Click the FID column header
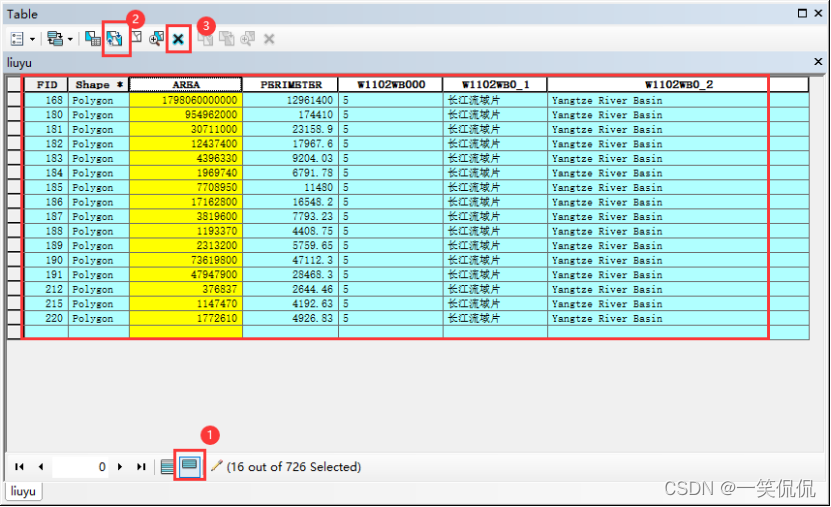The width and height of the screenshot is (831, 507). tap(46, 85)
